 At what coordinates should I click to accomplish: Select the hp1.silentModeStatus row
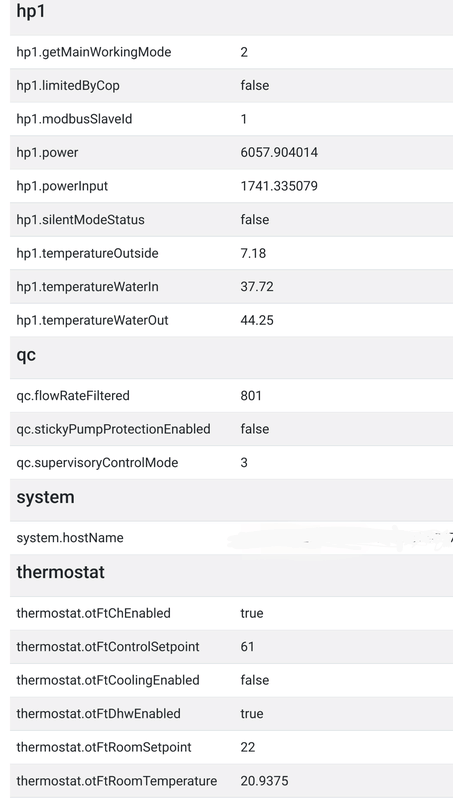coord(231,219)
